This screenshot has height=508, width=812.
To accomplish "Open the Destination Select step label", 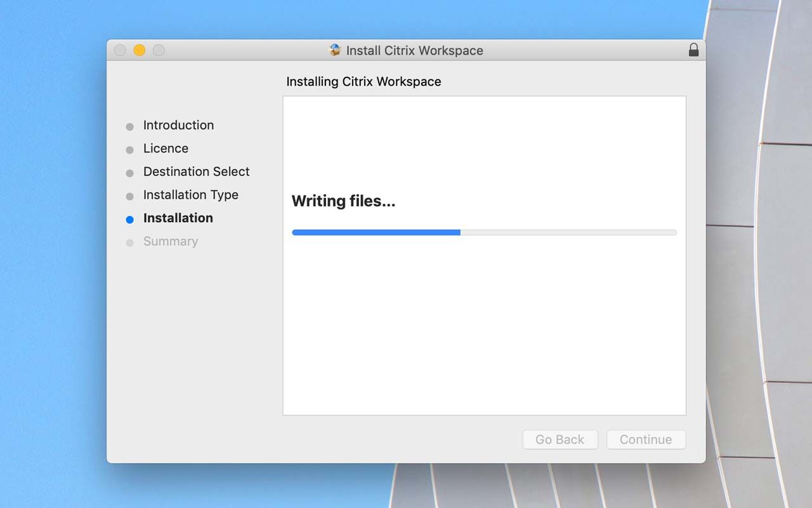I will [x=196, y=171].
